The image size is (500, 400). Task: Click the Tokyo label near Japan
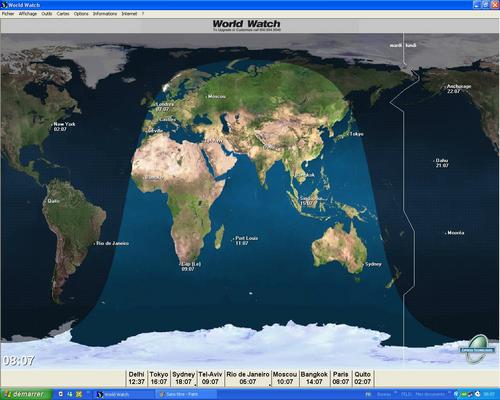(356, 134)
